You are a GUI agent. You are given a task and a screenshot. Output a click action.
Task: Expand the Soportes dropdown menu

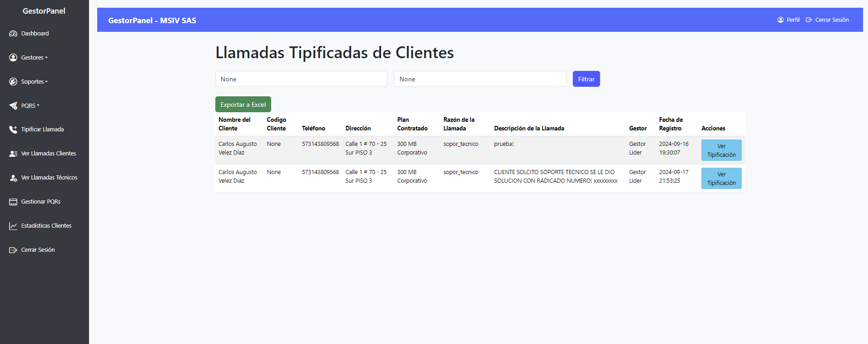[35, 82]
